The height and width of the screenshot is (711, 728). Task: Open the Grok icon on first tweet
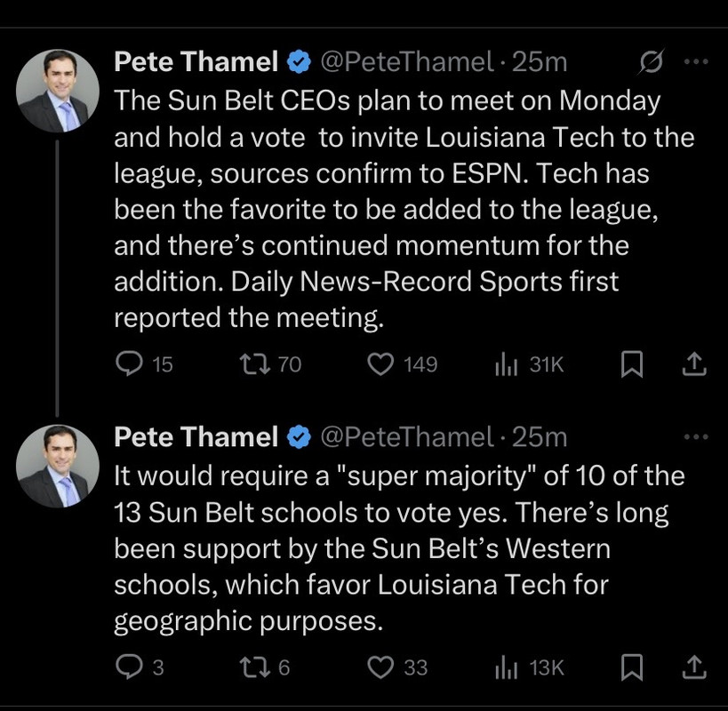(x=652, y=62)
